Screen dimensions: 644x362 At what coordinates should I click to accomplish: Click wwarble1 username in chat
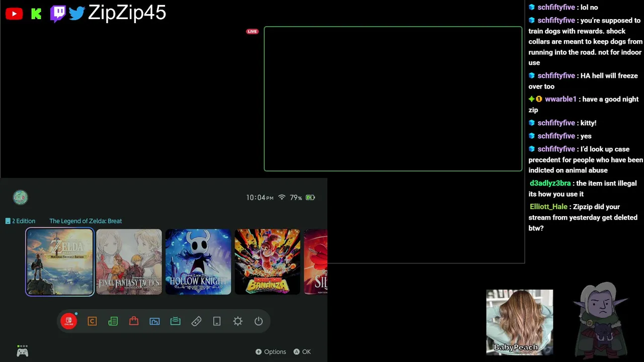[x=560, y=99]
